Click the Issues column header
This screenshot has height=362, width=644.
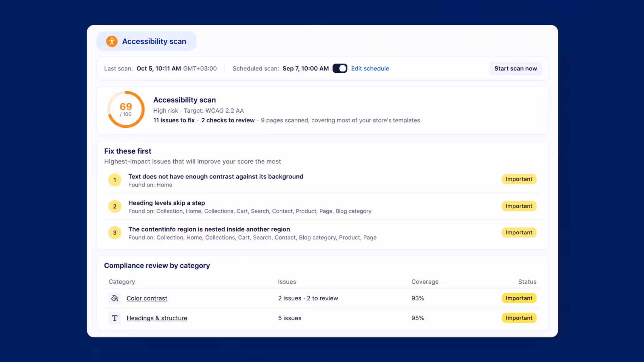(287, 282)
